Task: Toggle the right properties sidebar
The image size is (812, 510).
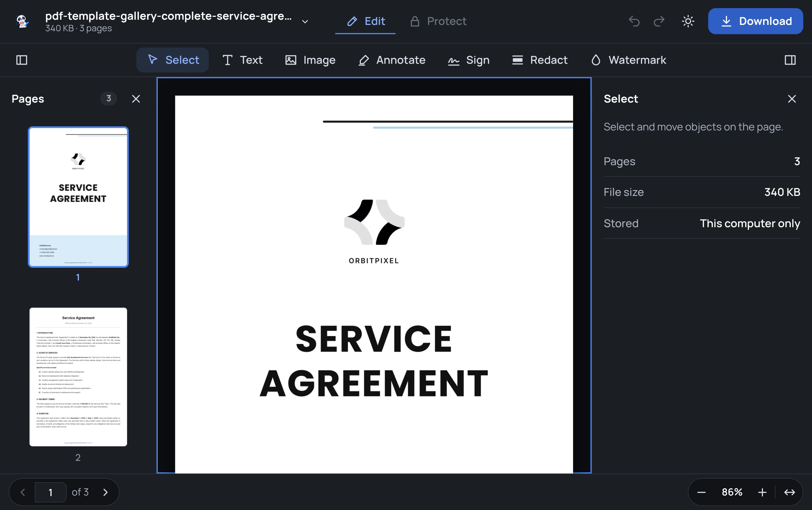Action: [x=790, y=60]
